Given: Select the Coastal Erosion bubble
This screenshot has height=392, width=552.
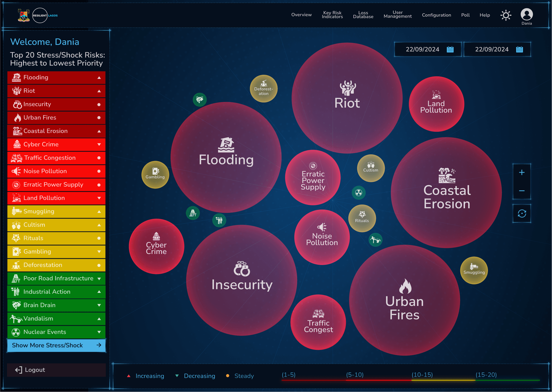Looking at the screenshot, I should pos(446,192).
